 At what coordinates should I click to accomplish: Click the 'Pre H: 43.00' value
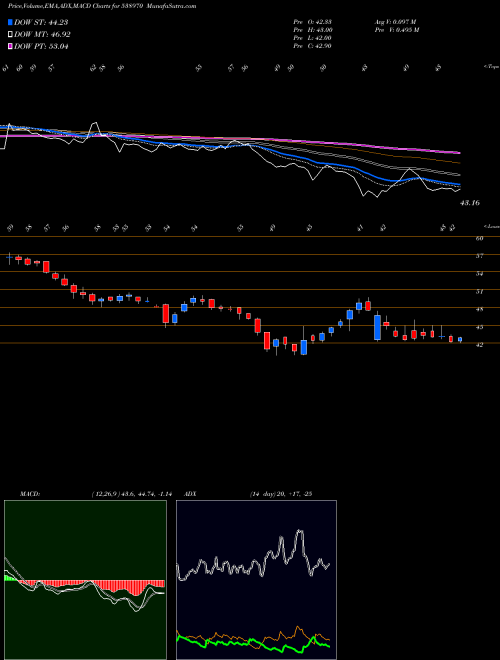tap(313, 30)
